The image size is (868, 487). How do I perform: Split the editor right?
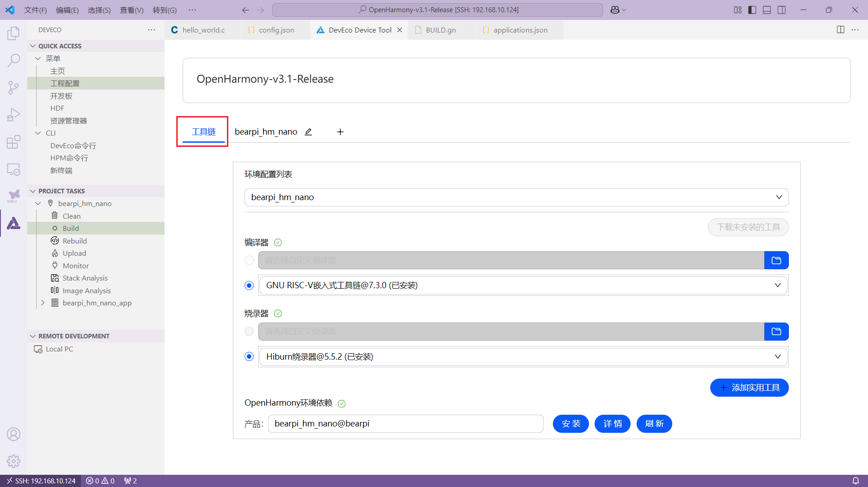pos(840,30)
